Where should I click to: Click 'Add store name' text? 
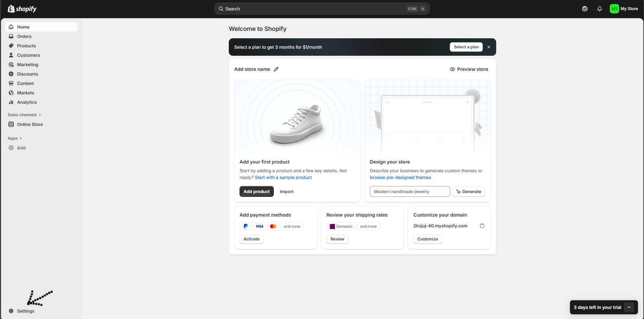252,69
